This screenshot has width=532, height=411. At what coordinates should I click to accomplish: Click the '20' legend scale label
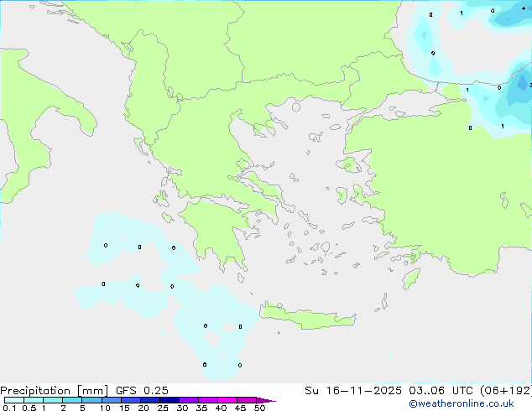[143, 408]
